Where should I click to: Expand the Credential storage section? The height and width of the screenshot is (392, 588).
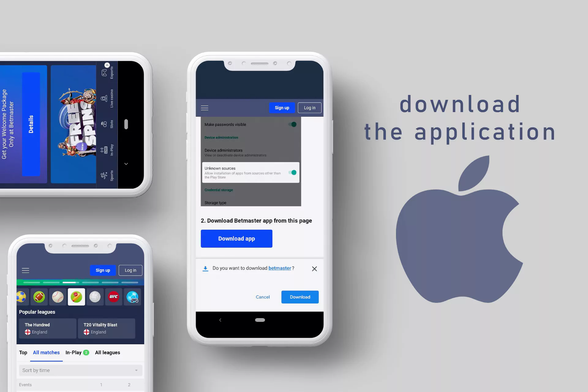pyautogui.click(x=219, y=190)
